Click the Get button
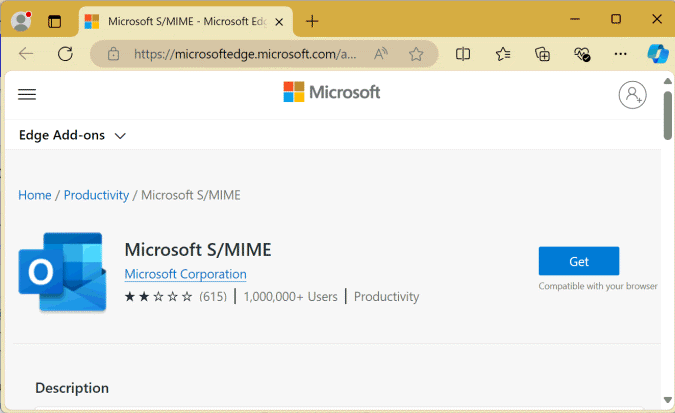The height and width of the screenshot is (413, 675). click(579, 261)
